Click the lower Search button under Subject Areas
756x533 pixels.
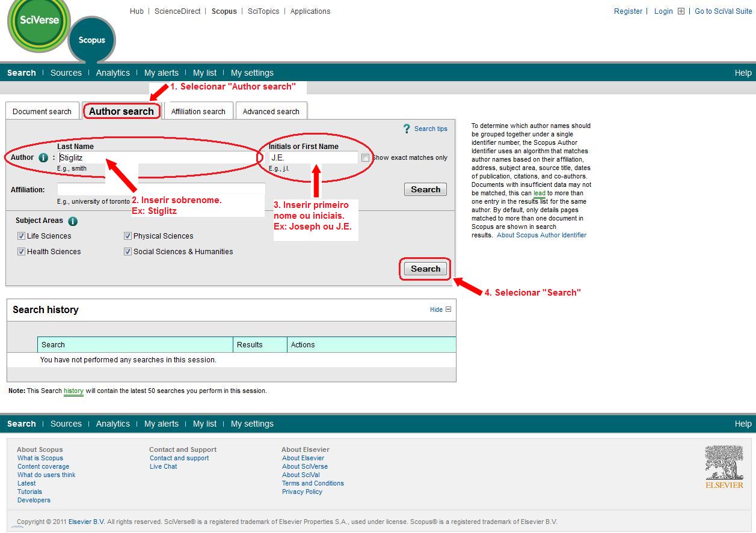pyautogui.click(x=426, y=269)
